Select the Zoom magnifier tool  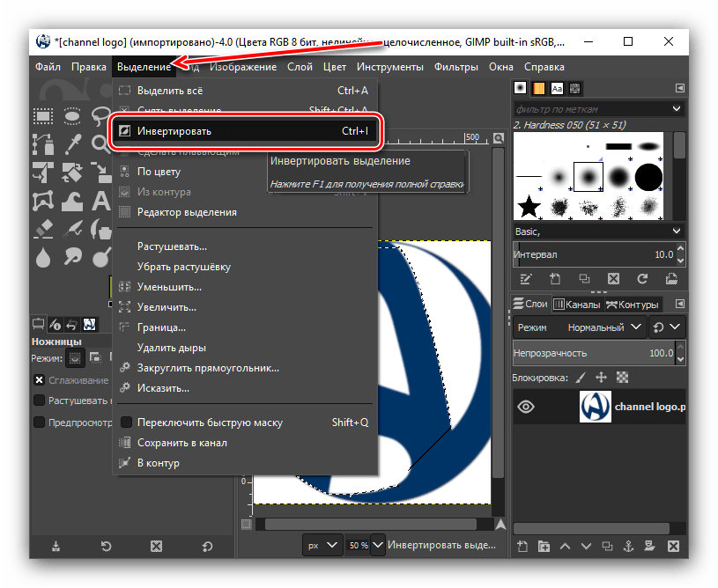[100, 144]
